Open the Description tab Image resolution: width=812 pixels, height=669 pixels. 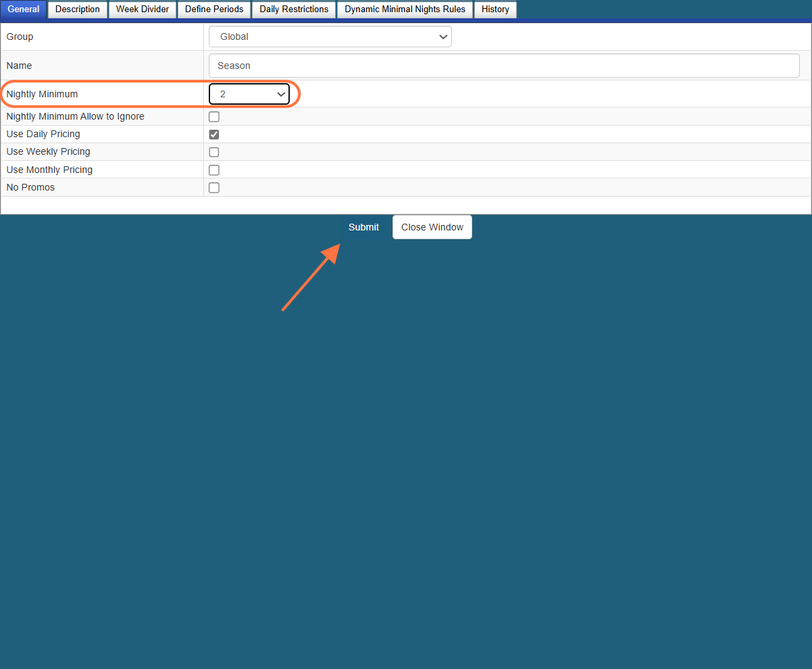click(78, 9)
